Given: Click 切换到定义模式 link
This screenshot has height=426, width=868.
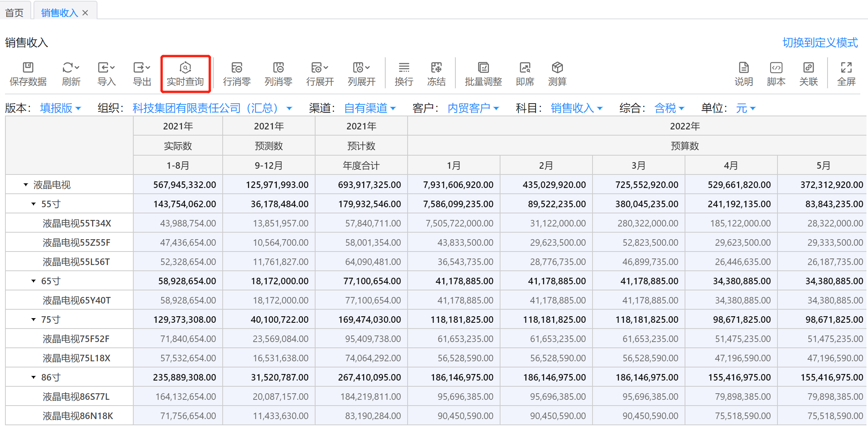Looking at the screenshot, I should click(820, 42).
